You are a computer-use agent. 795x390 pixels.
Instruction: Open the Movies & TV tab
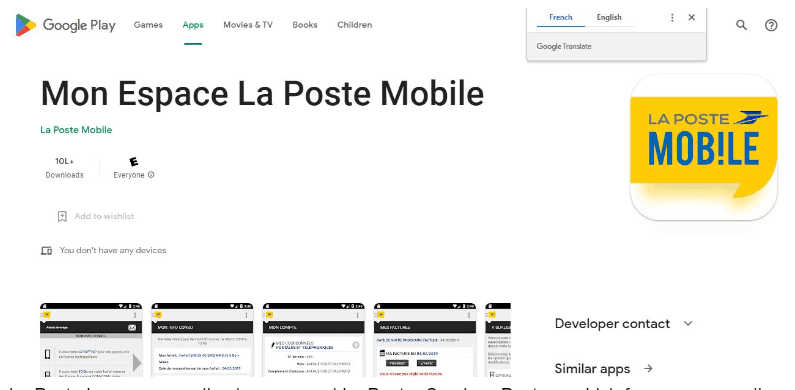click(248, 25)
